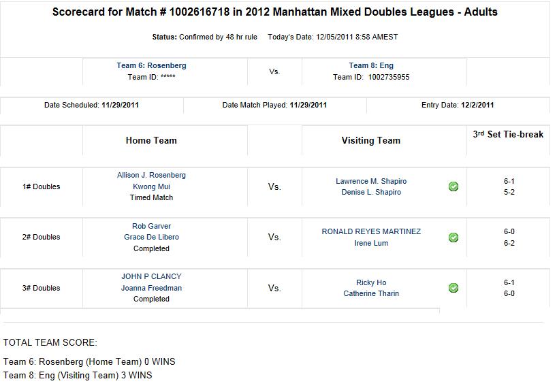Image resolution: width=557 pixels, height=392 pixels.
Task: Click the 3rd Set Tie-break column header
Action: tap(508, 135)
